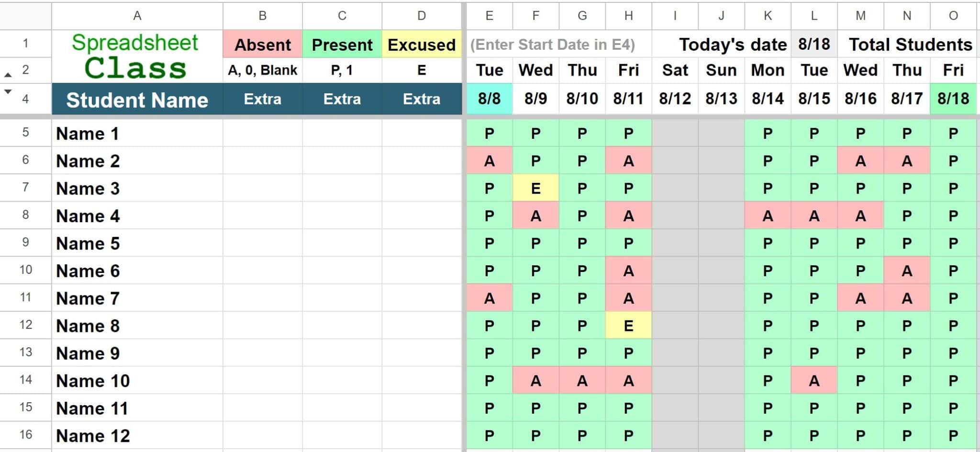Expand the row group arrow beside row 4
The image size is (980, 452).
(7, 91)
